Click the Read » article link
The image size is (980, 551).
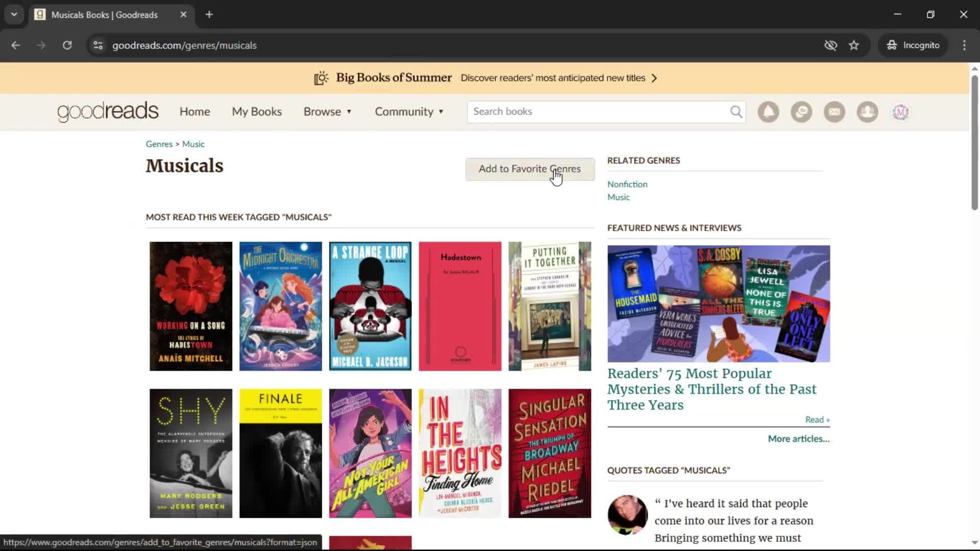pyautogui.click(x=817, y=420)
